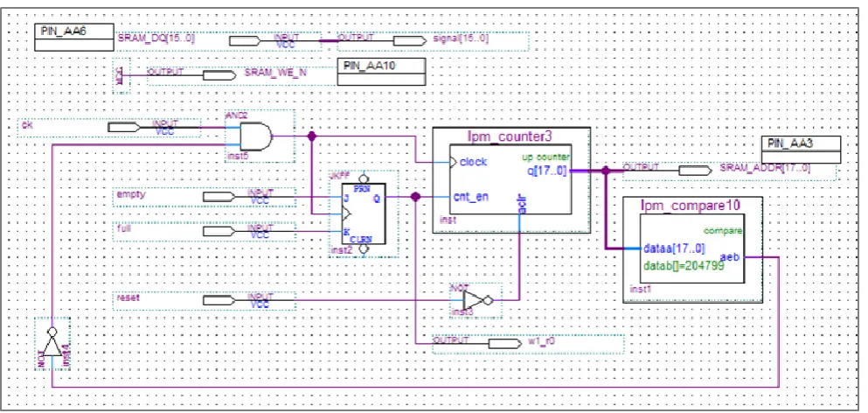Select the AND2 gate symbol inst5
Viewport: 868px width, 413px height.
(255, 136)
